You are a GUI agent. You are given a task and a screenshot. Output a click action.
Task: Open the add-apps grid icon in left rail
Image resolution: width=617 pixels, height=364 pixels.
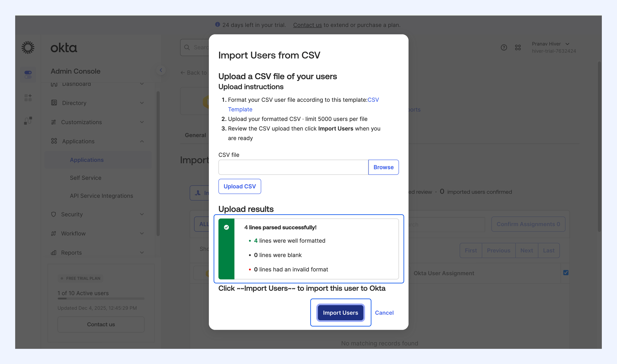[28, 98]
